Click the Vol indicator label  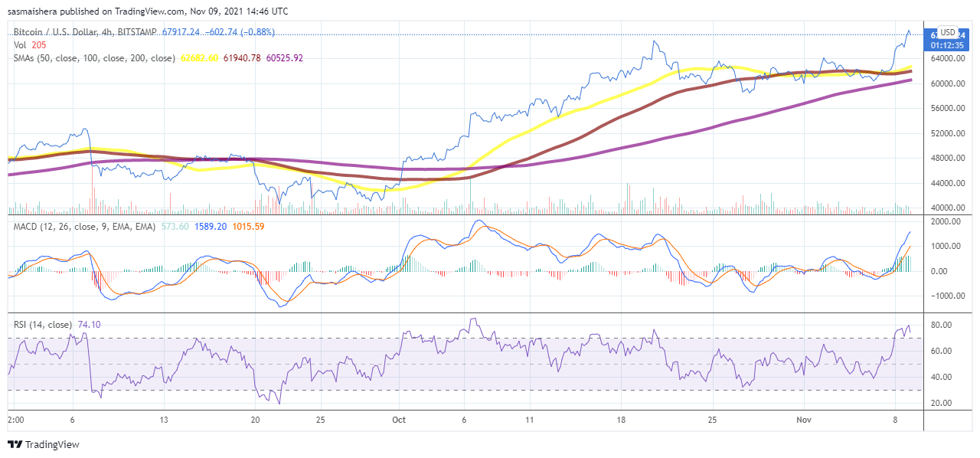click(21, 45)
